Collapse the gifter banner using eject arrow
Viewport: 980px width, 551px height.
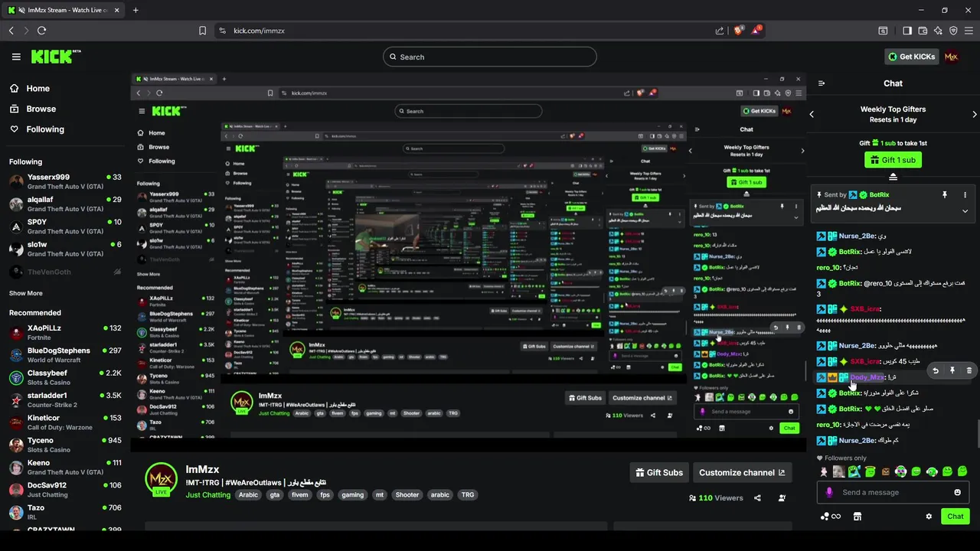click(x=893, y=177)
